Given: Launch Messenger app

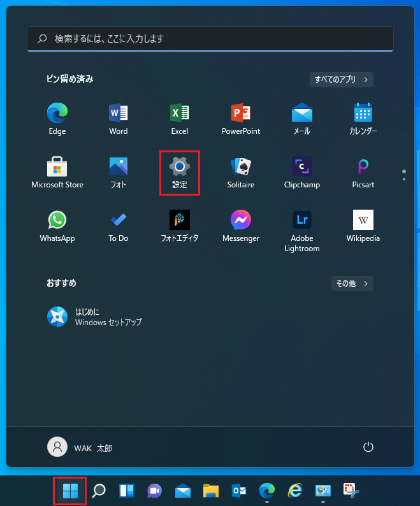Looking at the screenshot, I should pyautogui.click(x=241, y=226).
